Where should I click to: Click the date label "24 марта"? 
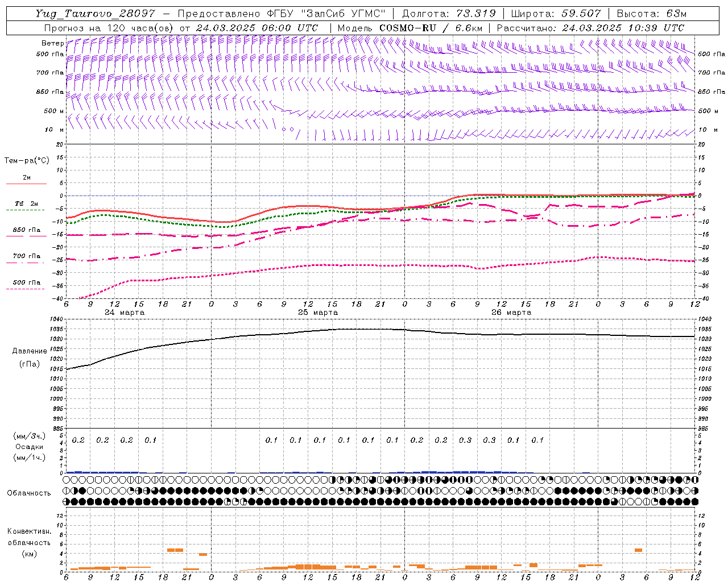[125, 313]
